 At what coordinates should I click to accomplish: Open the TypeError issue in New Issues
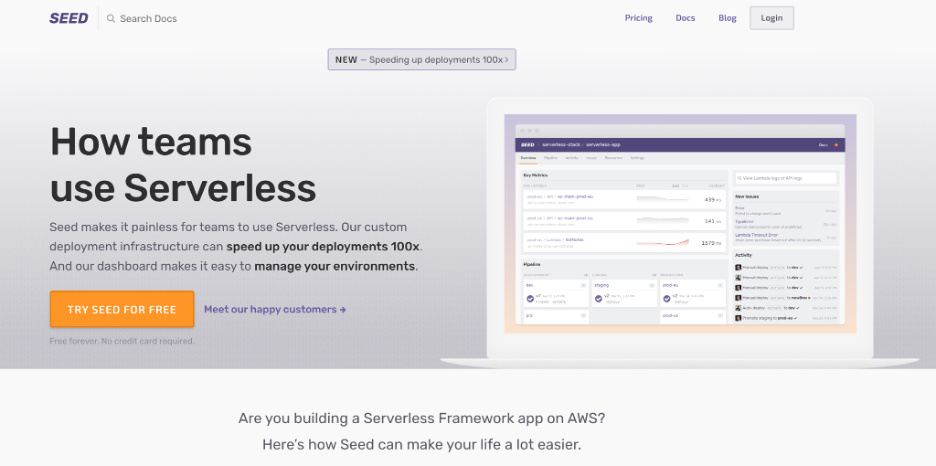744,221
